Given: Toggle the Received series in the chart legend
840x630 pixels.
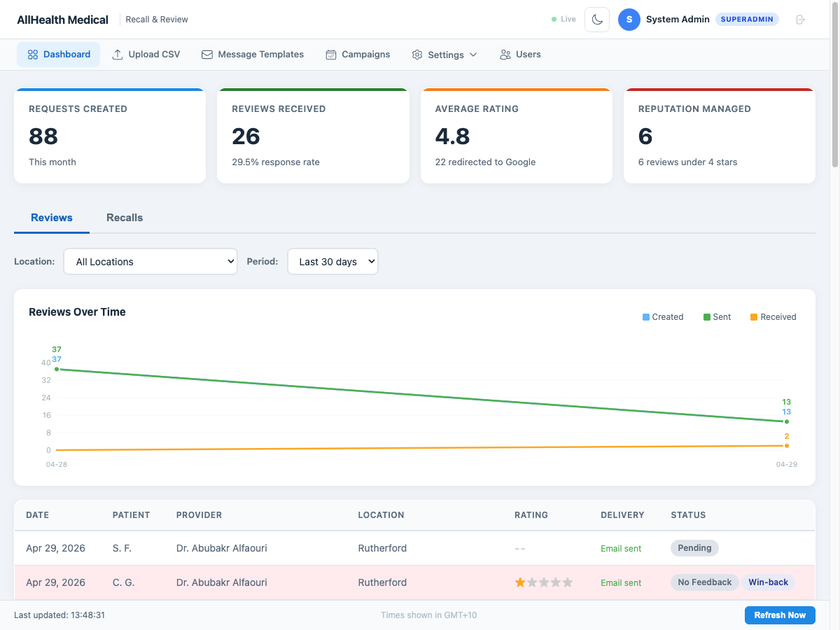Looking at the screenshot, I should (773, 316).
